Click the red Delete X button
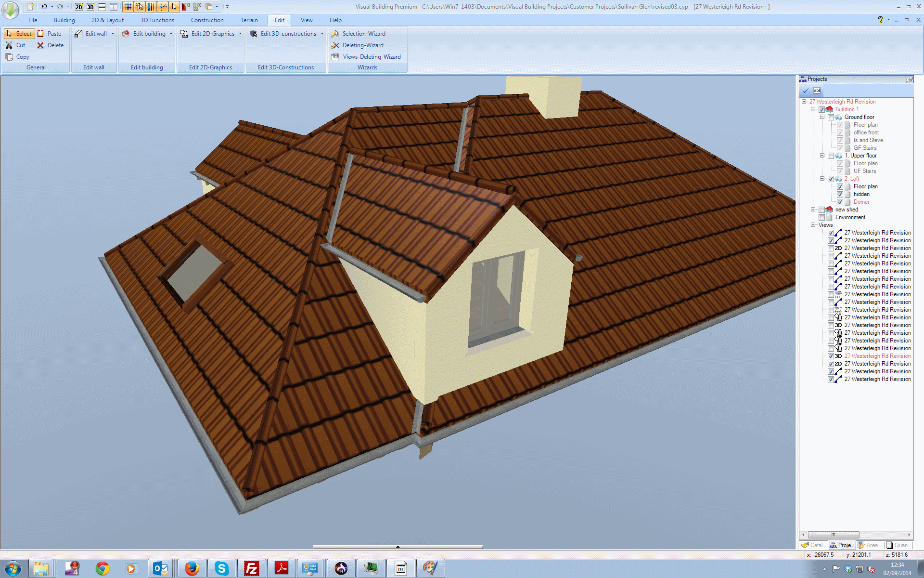The height and width of the screenshot is (578, 924). tap(40, 45)
